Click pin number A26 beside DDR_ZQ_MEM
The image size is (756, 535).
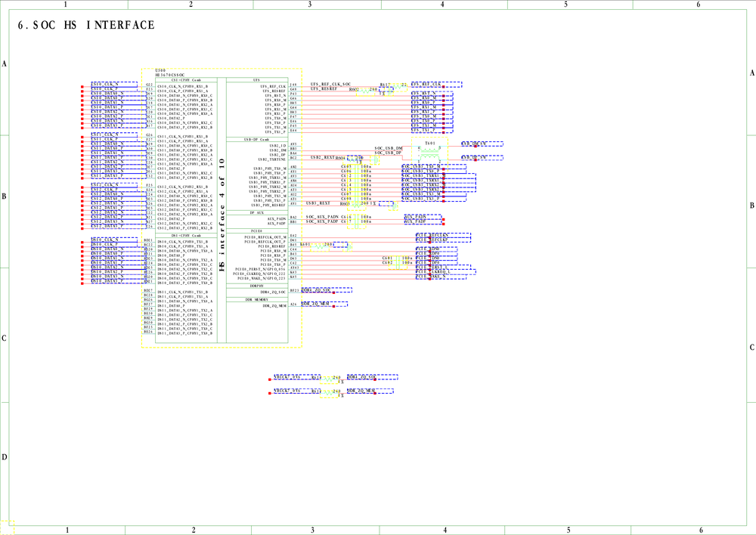pyautogui.click(x=293, y=304)
